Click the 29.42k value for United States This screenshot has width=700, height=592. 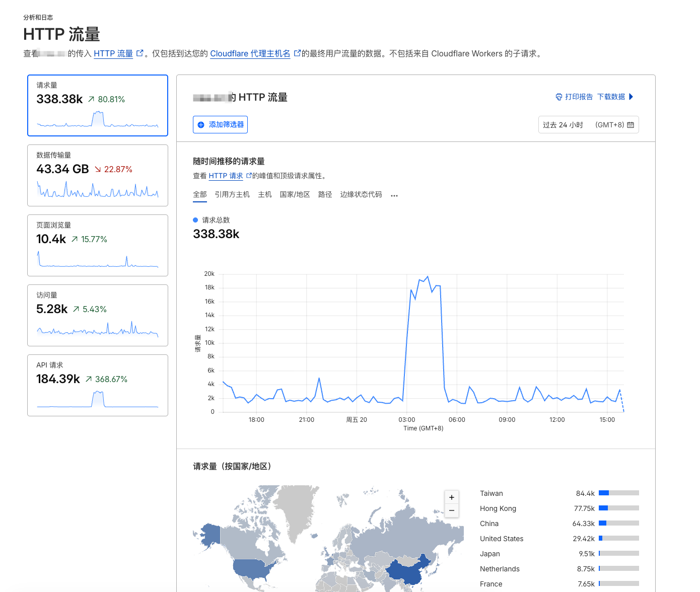coord(584,539)
